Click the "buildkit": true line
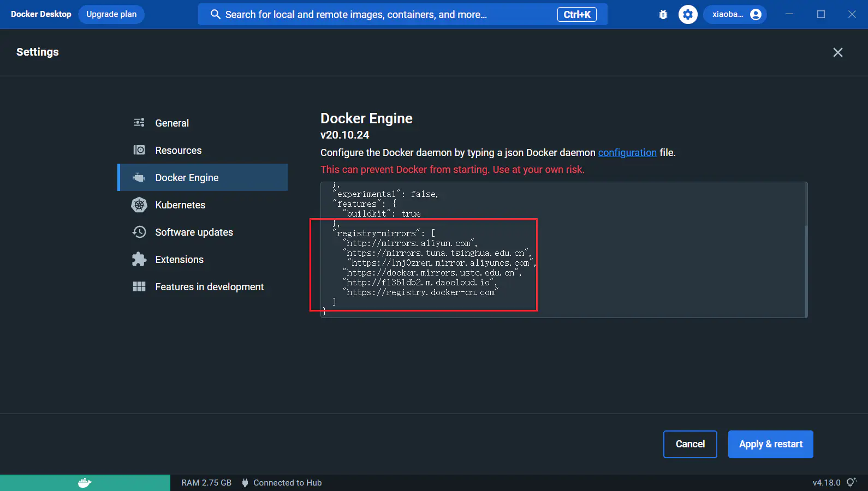 click(382, 213)
